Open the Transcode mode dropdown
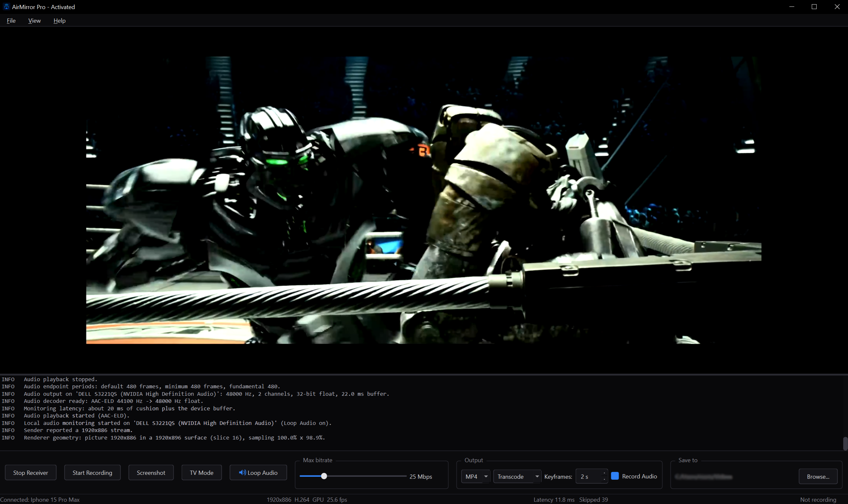 coord(517,476)
